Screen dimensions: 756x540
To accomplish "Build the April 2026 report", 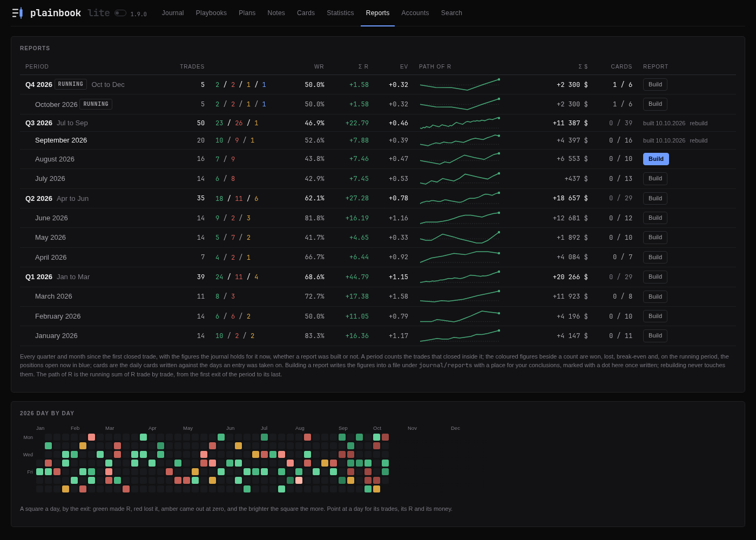I will click(655, 257).
